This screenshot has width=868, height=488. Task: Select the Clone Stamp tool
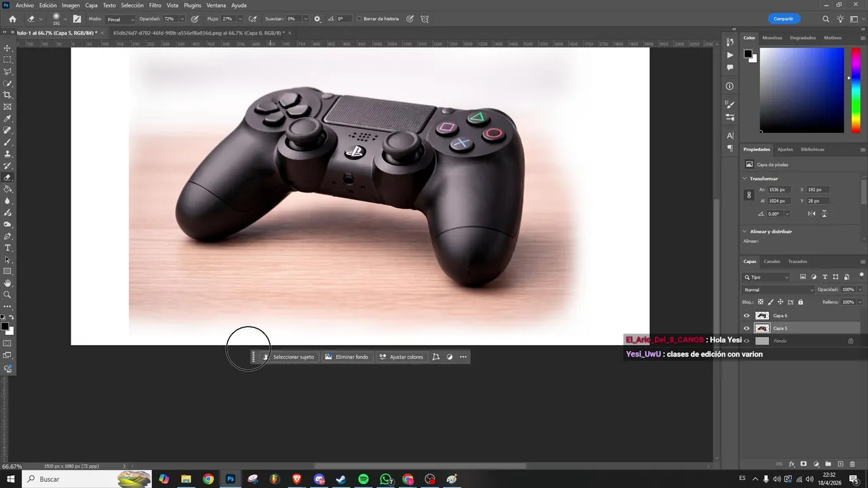[7, 154]
